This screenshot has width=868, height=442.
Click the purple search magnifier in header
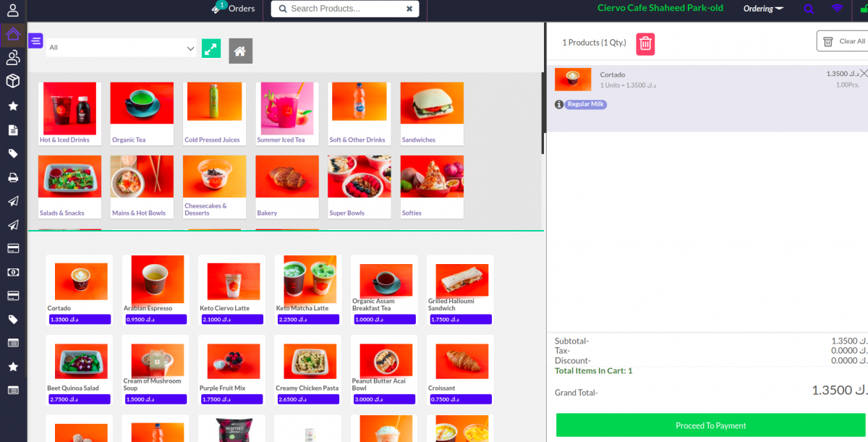808,9
